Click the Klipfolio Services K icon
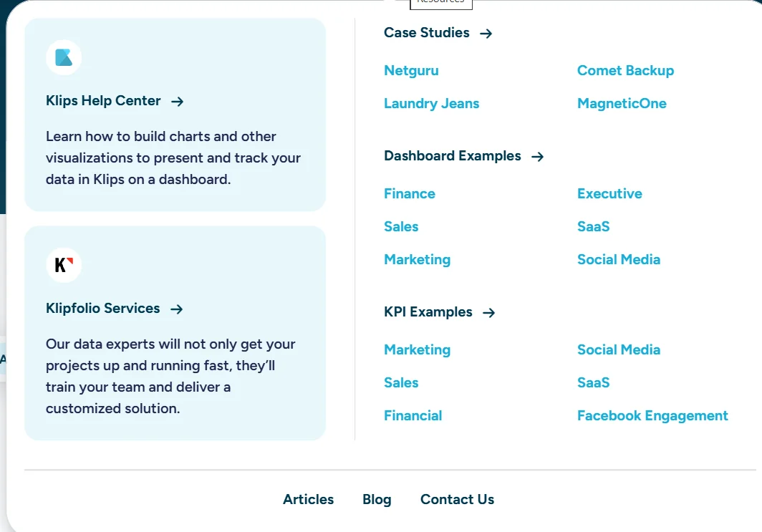762x532 pixels. click(x=64, y=264)
